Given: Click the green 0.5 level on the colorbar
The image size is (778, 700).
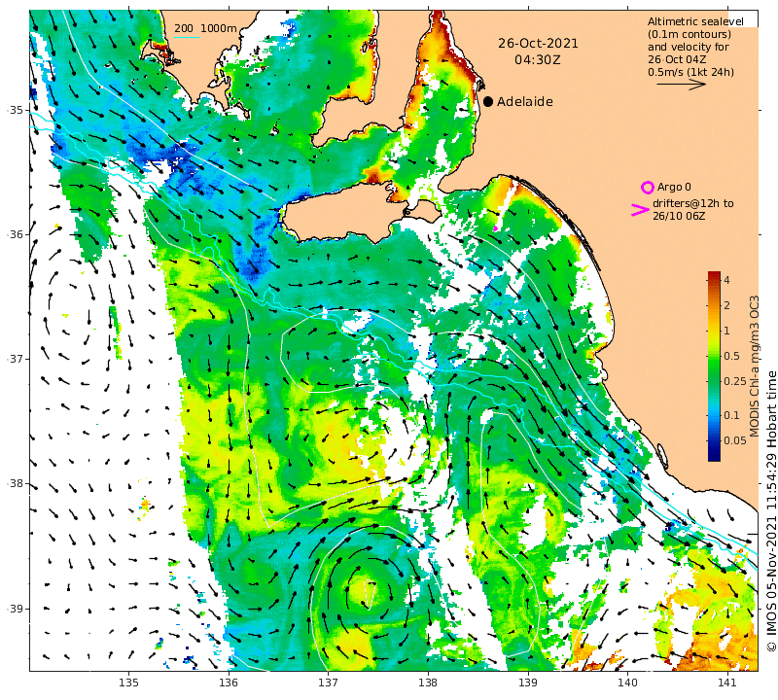Looking at the screenshot, I should click(x=714, y=356).
